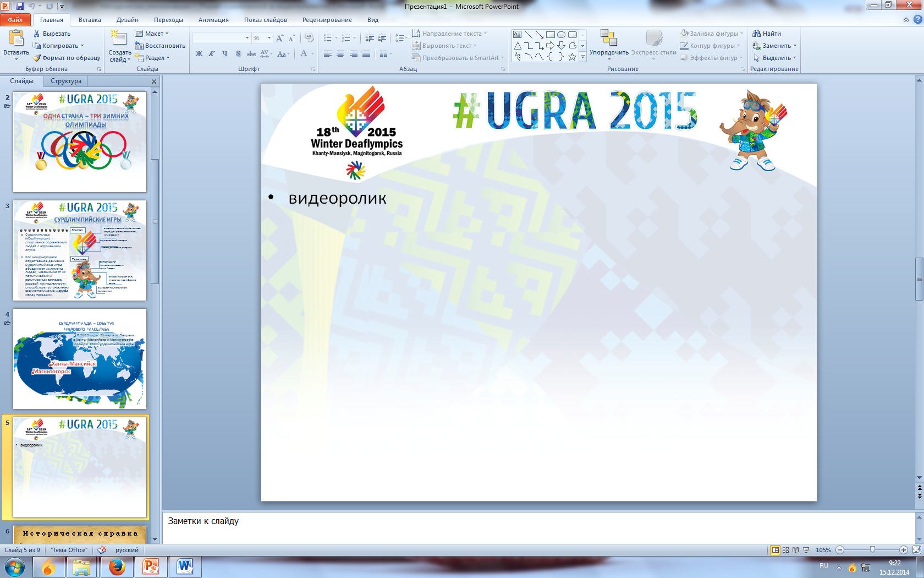Align text left
924x578 pixels.
(328, 54)
